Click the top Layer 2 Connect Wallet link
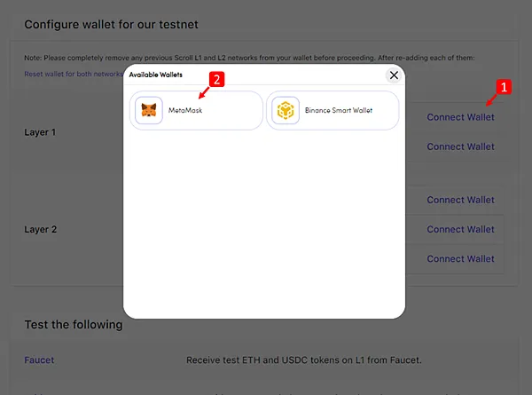Viewport: 532px width, 395px height. click(x=460, y=200)
